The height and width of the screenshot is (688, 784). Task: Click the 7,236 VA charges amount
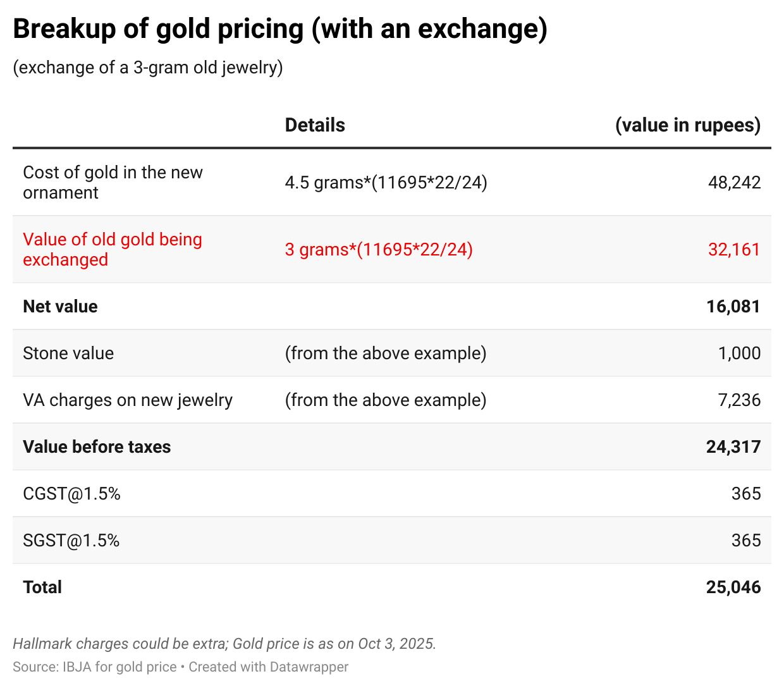click(x=739, y=400)
